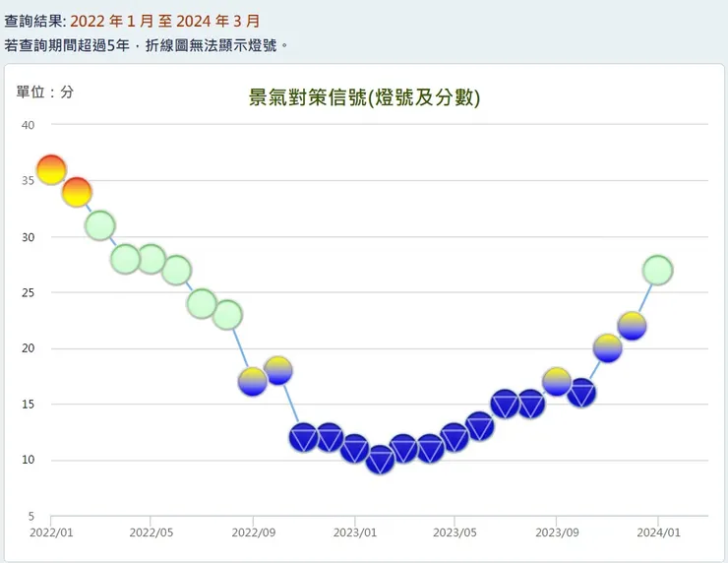Select the April 2022 green light marker
The width and height of the screenshot is (728, 563).
[x=125, y=259]
